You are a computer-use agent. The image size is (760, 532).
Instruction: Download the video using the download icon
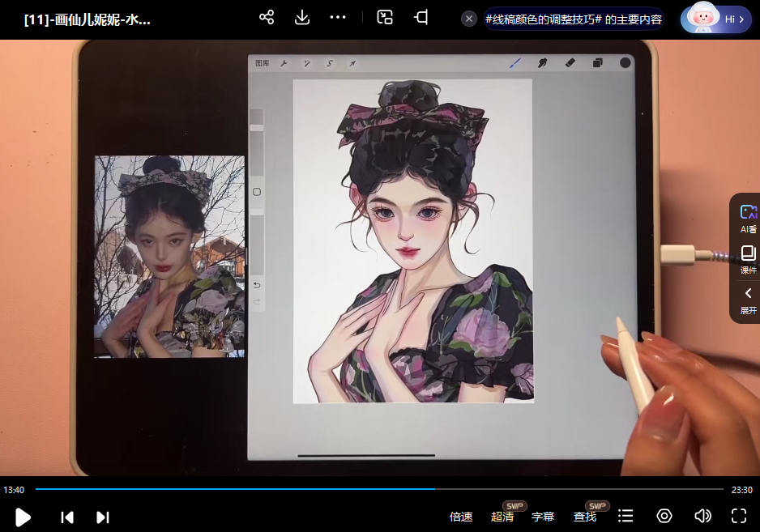tap(302, 18)
